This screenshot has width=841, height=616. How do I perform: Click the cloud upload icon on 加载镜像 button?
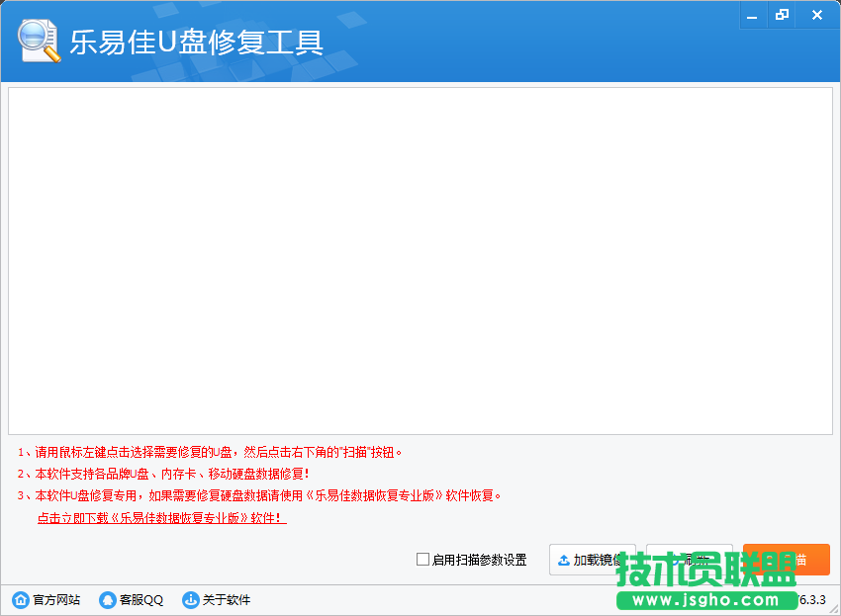coord(564,558)
